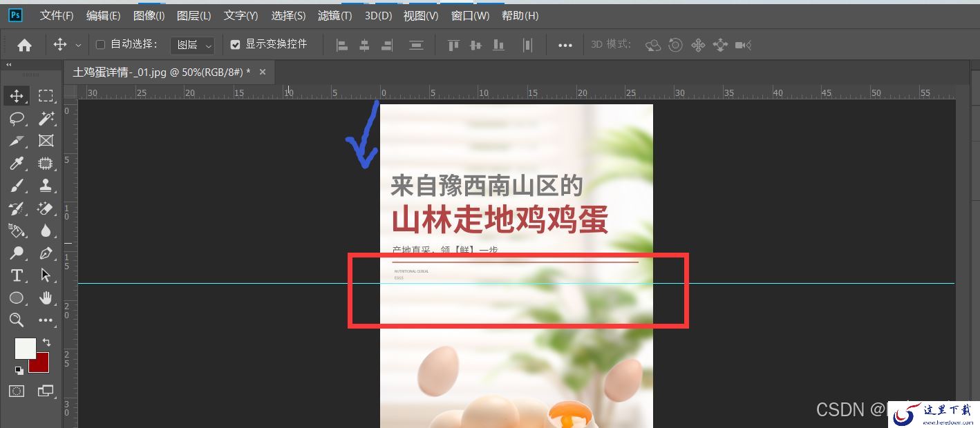Select the Slice tool
Viewport: 980px width, 428px height.
(x=17, y=141)
